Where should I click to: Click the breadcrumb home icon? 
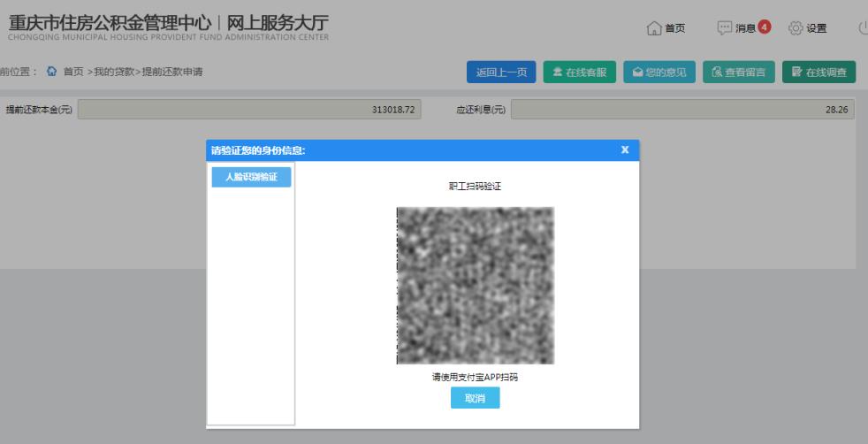(51, 72)
